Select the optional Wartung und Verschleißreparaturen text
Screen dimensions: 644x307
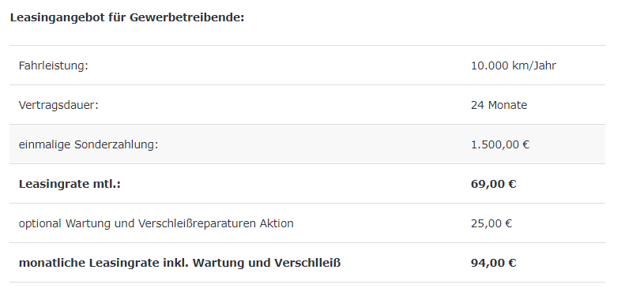[x=156, y=223]
